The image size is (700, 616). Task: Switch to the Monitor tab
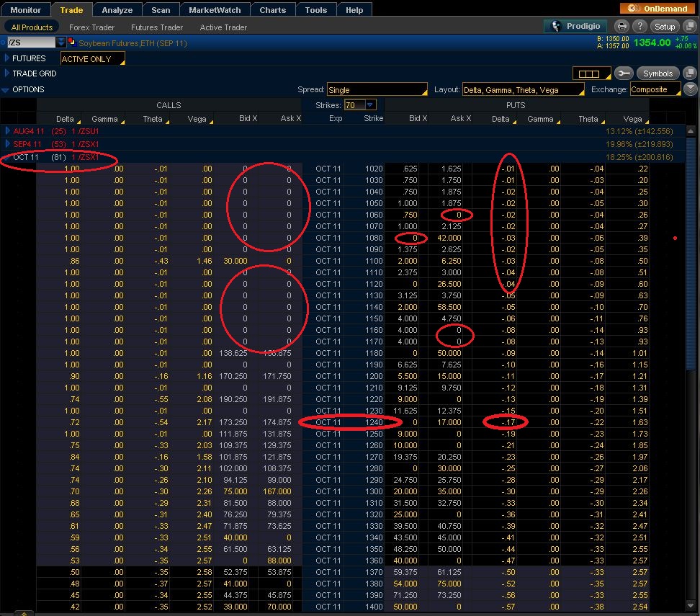click(25, 10)
